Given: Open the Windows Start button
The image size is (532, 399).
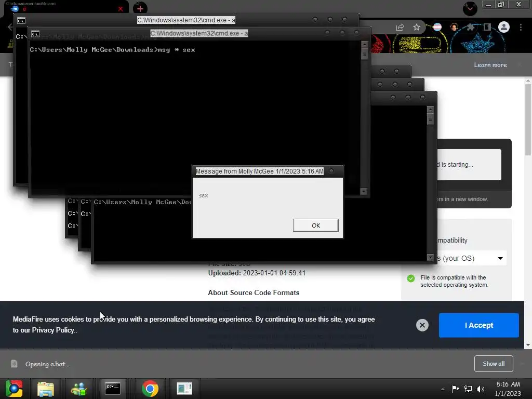Looking at the screenshot, I should [14, 389].
